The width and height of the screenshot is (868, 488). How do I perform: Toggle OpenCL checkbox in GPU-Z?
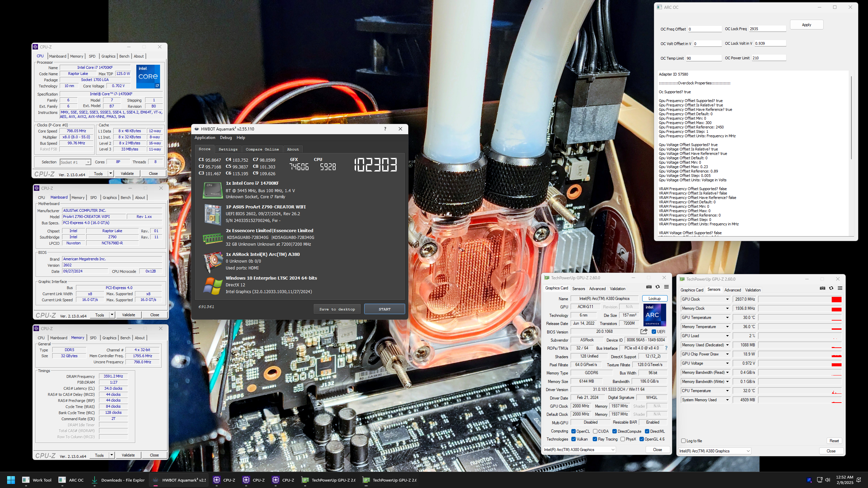pos(574,431)
